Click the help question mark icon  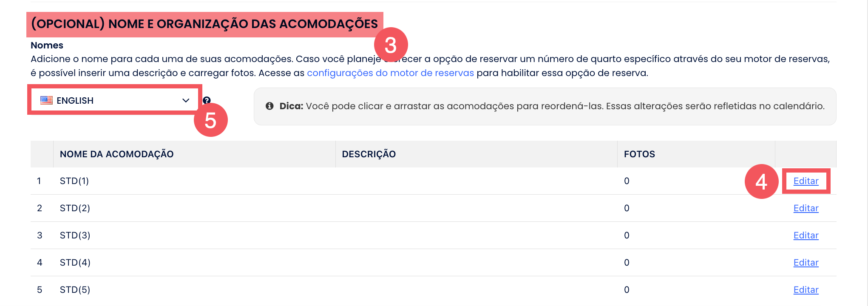(x=207, y=100)
